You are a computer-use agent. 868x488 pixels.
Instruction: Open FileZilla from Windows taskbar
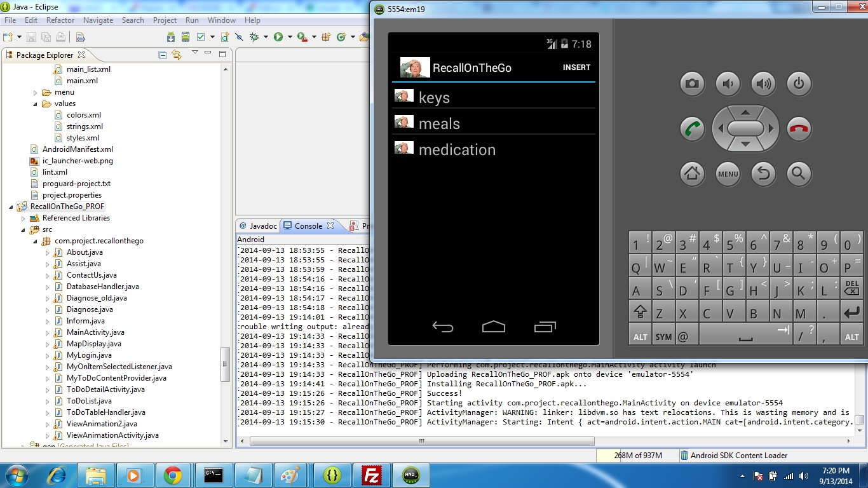tap(370, 475)
